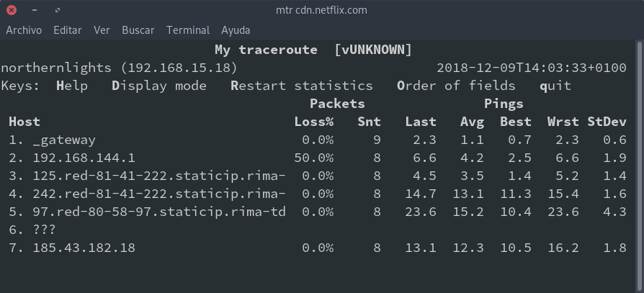This screenshot has width=644, height=293.
Task: Click the Help key hint
Action: [x=72, y=86]
